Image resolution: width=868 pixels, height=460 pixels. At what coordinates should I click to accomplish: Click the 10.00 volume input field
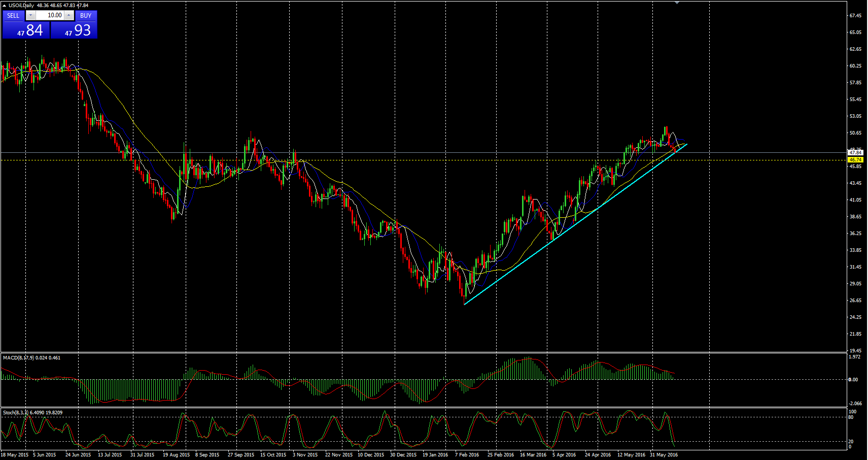click(50, 16)
